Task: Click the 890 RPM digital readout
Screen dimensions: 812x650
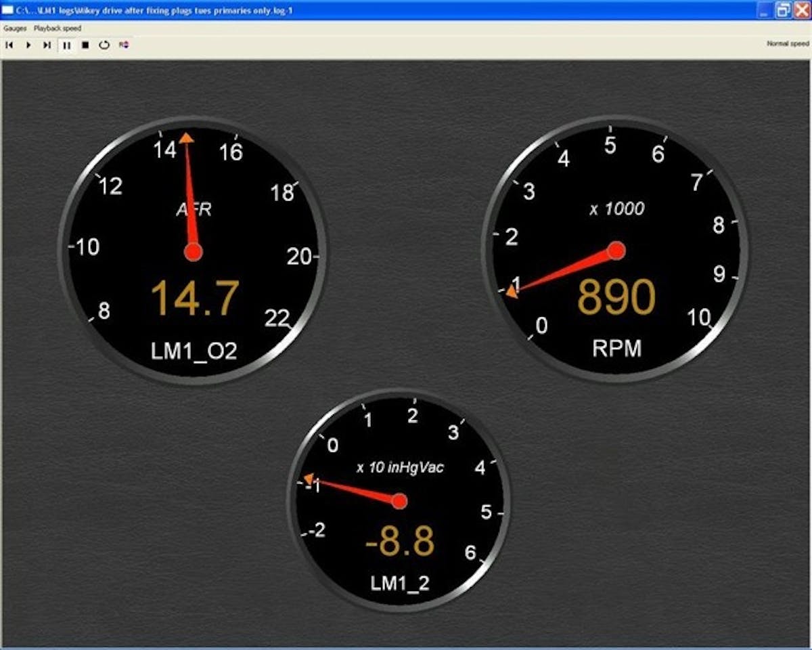Action: coord(616,297)
